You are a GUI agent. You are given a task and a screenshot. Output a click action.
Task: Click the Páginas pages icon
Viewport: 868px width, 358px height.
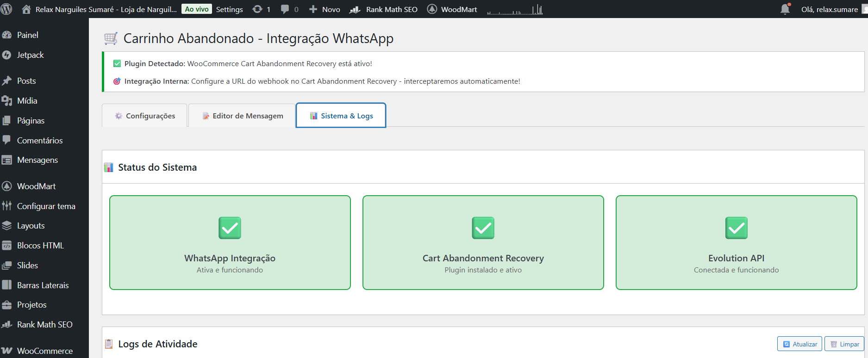pos(7,121)
